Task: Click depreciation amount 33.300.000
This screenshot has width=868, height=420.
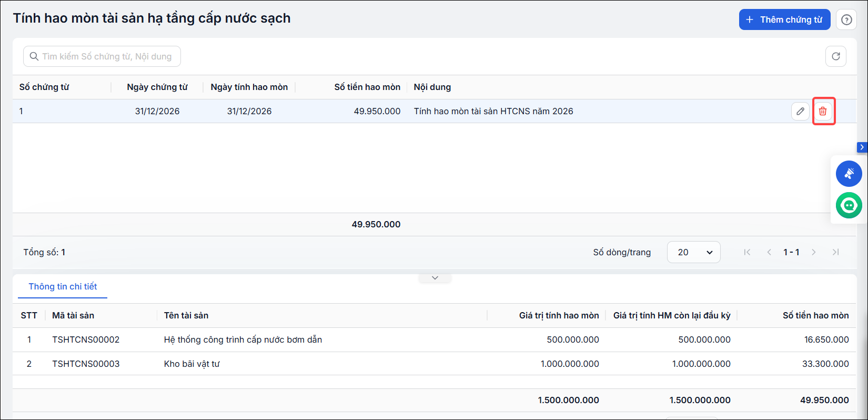Action: 825,364
